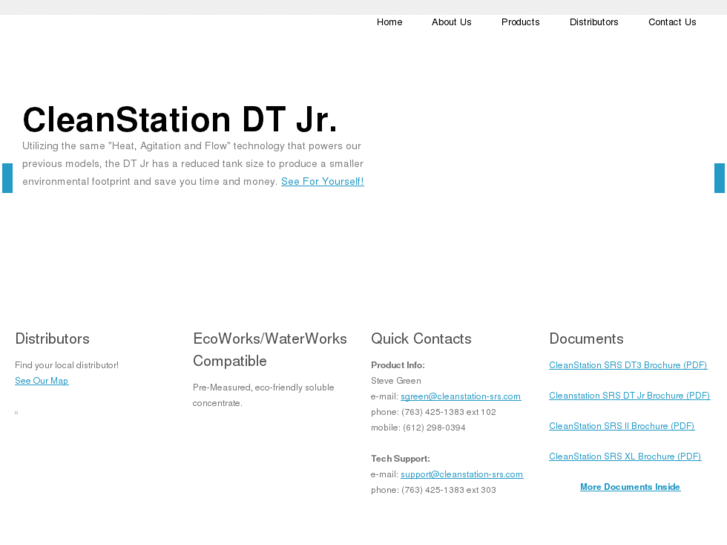Viewport: 727px width, 545px height.
Task: Advance the slider with the right arrow bar
Action: [719, 178]
